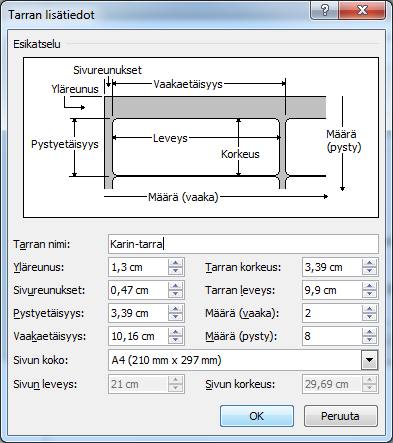Click the Määrä (vaaka) value field
The width and height of the screenshot is (393, 443).
[332, 313]
